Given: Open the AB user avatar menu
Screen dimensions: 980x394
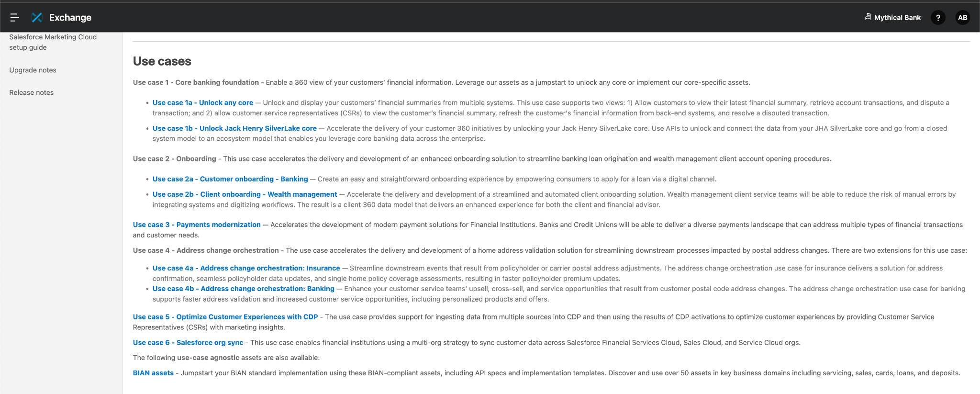Looking at the screenshot, I should pos(962,18).
